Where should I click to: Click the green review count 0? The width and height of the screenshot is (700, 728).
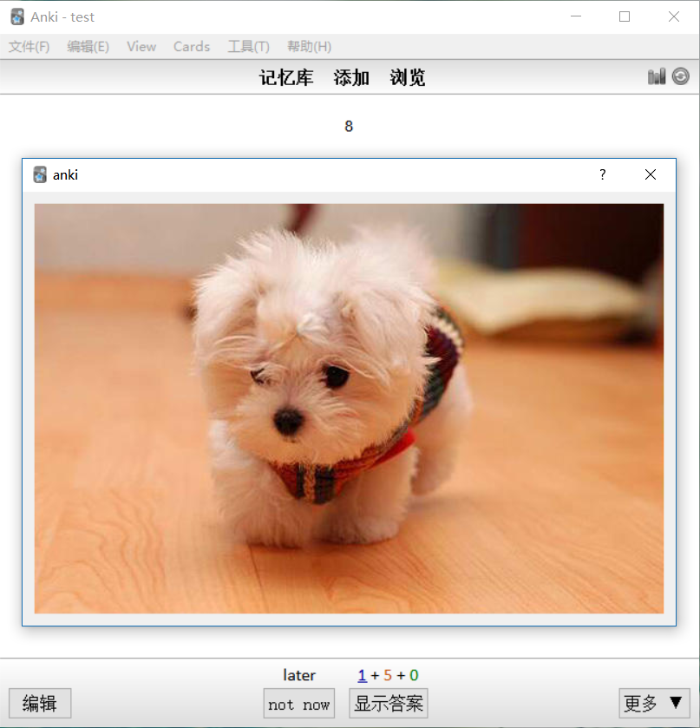coord(414,675)
